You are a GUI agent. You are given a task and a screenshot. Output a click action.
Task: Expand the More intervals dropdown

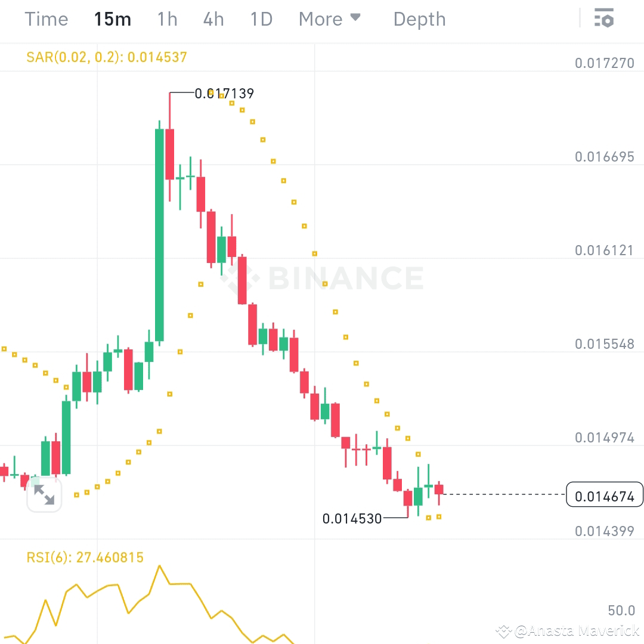(330, 19)
